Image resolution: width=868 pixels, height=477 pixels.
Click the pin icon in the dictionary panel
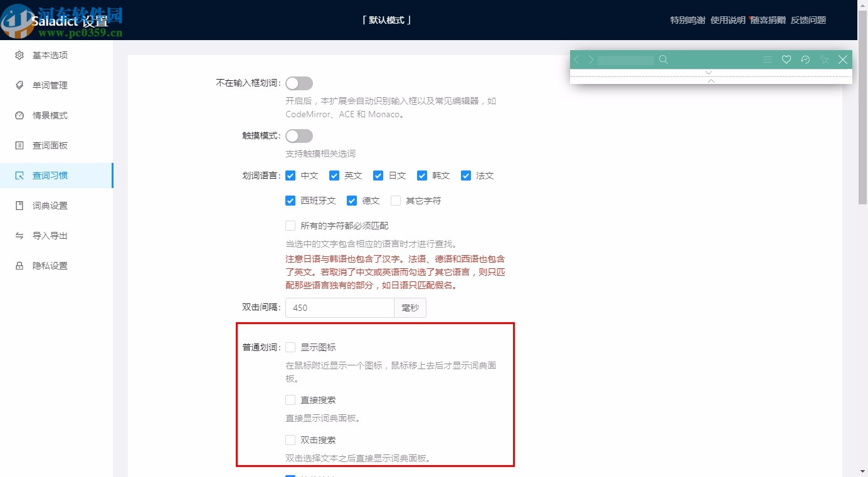pos(824,59)
